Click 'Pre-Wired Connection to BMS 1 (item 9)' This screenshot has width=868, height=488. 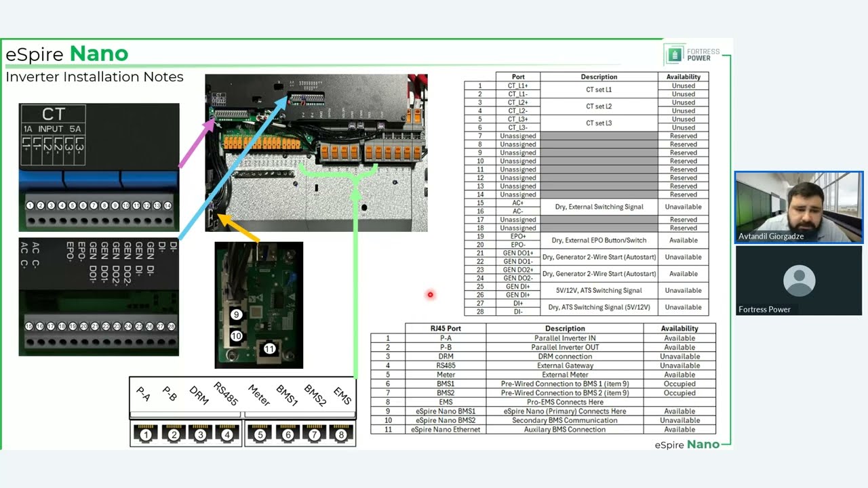(x=565, y=384)
